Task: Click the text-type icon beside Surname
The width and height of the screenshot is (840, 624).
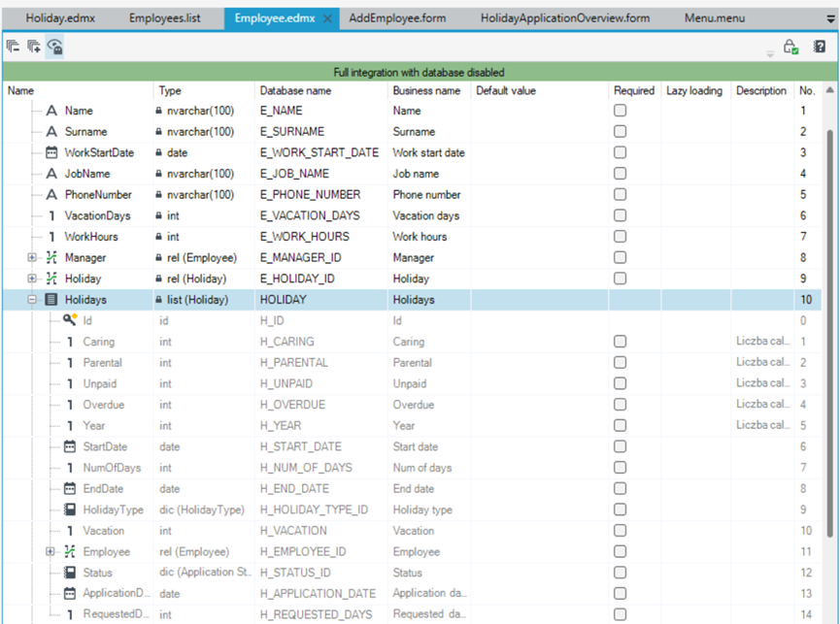Action: click(x=51, y=132)
